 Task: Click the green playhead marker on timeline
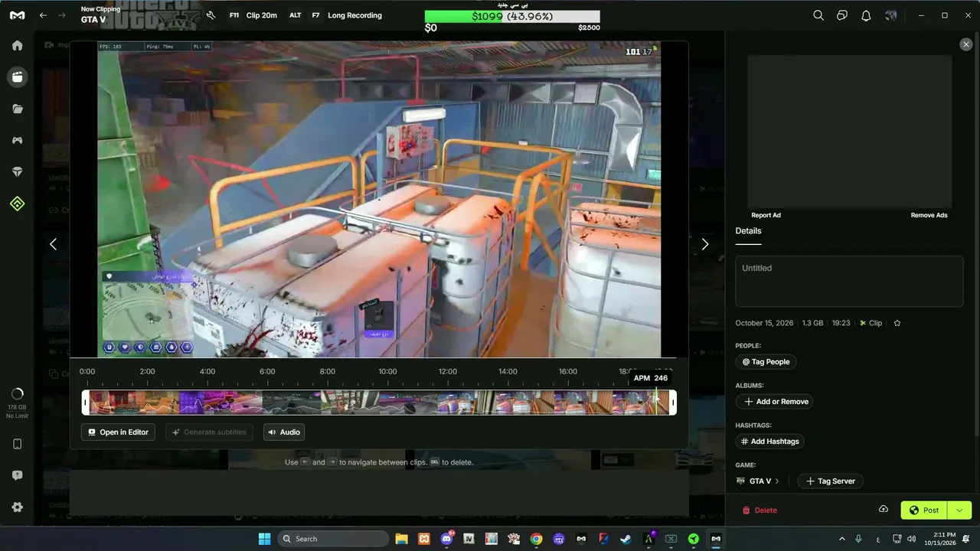[x=656, y=403]
